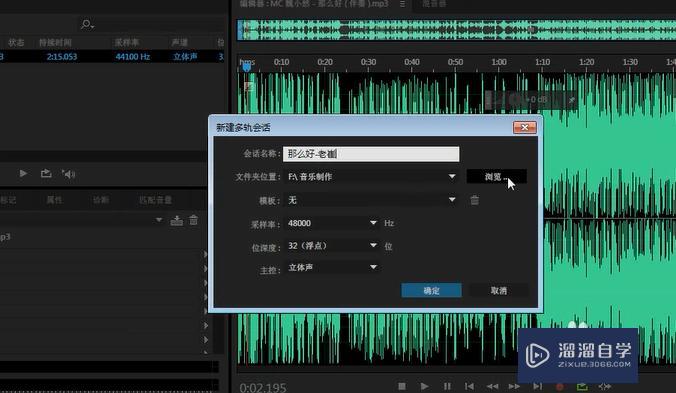The height and width of the screenshot is (393, 676).
Task: Click the 取消 cancel button
Action: (498, 290)
